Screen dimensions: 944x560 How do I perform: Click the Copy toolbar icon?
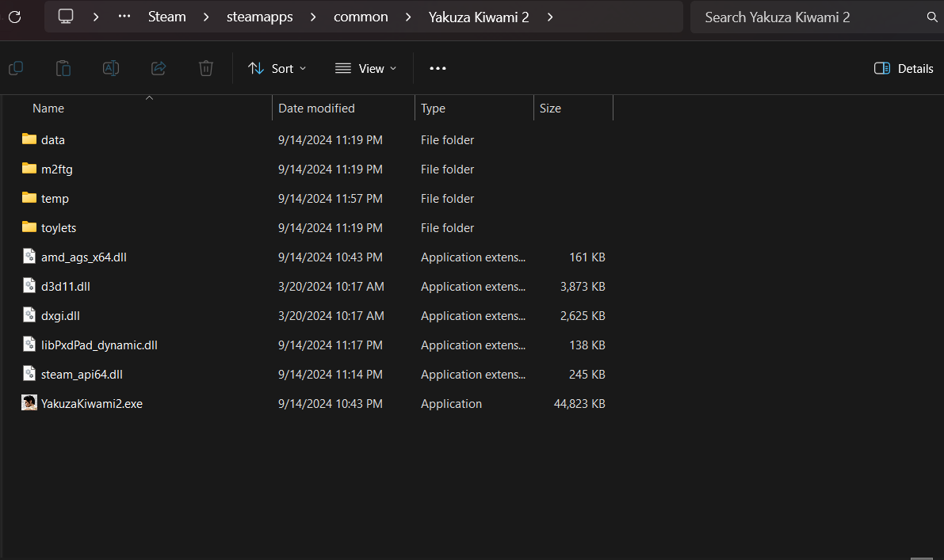tap(16, 68)
